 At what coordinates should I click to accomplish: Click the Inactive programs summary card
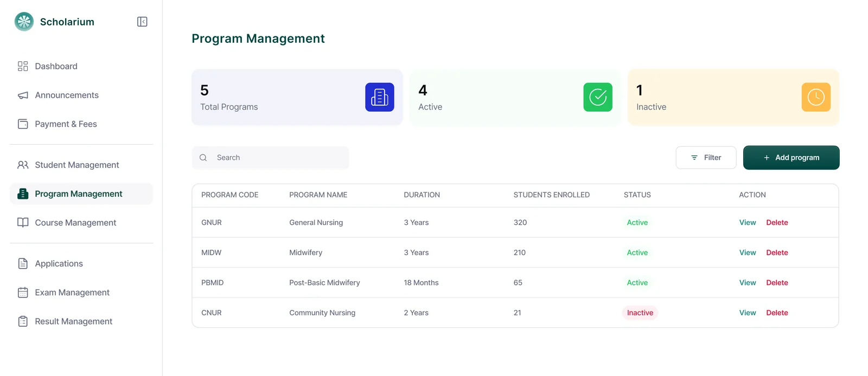click(x=733, y=97)
